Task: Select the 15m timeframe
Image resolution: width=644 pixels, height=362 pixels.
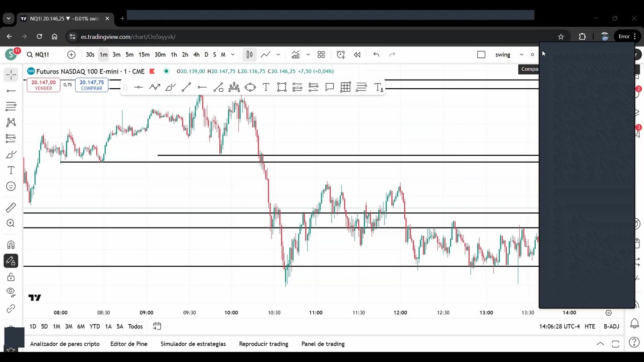Action: pyautogui.click(x=144, y=54)
